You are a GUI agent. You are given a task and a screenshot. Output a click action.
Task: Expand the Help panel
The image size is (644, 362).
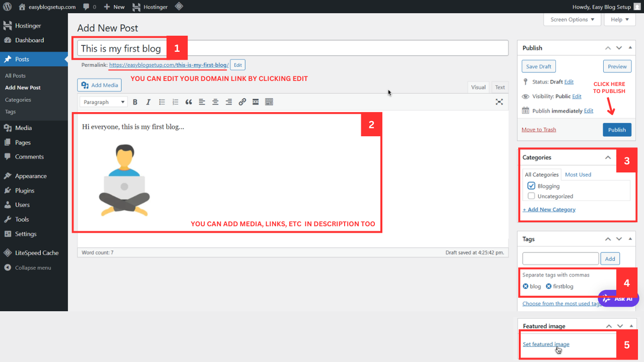pos(620,20)
